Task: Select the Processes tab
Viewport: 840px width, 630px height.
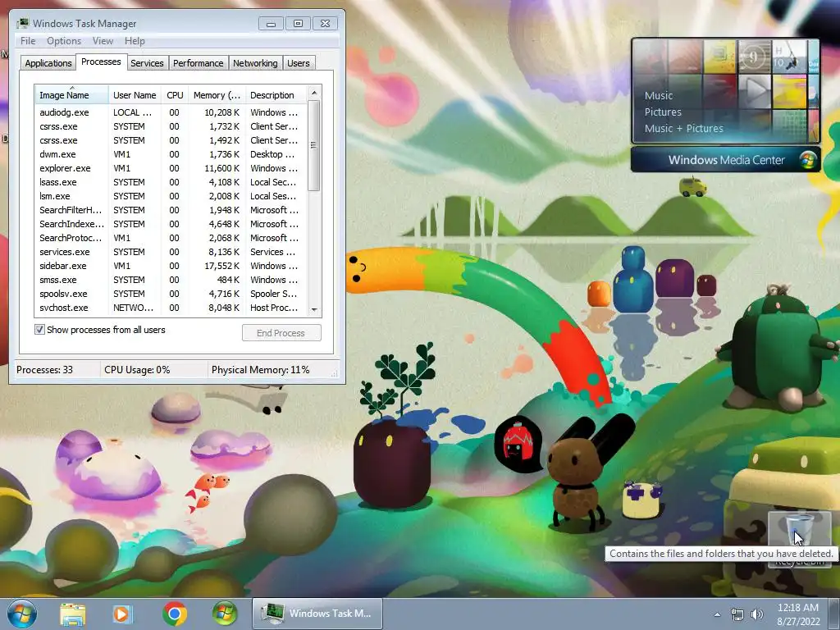Action: tap(101, 62)
